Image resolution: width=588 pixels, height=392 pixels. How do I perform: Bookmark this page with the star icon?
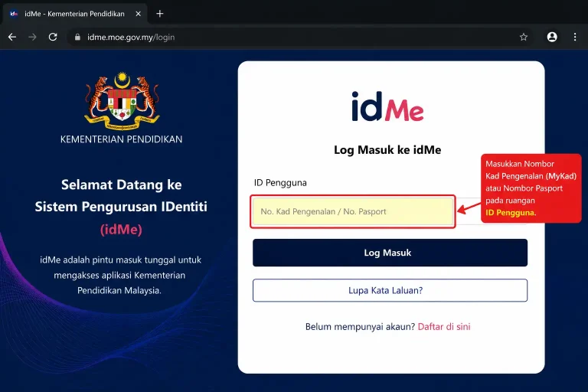(524, 37)
